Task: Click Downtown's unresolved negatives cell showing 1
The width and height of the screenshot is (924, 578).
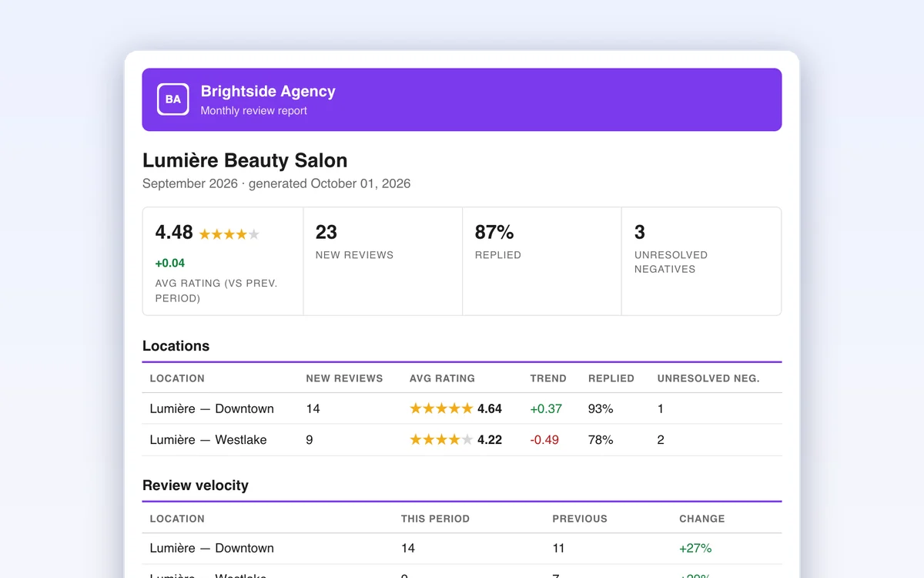Action: click(x=661, y=408)
